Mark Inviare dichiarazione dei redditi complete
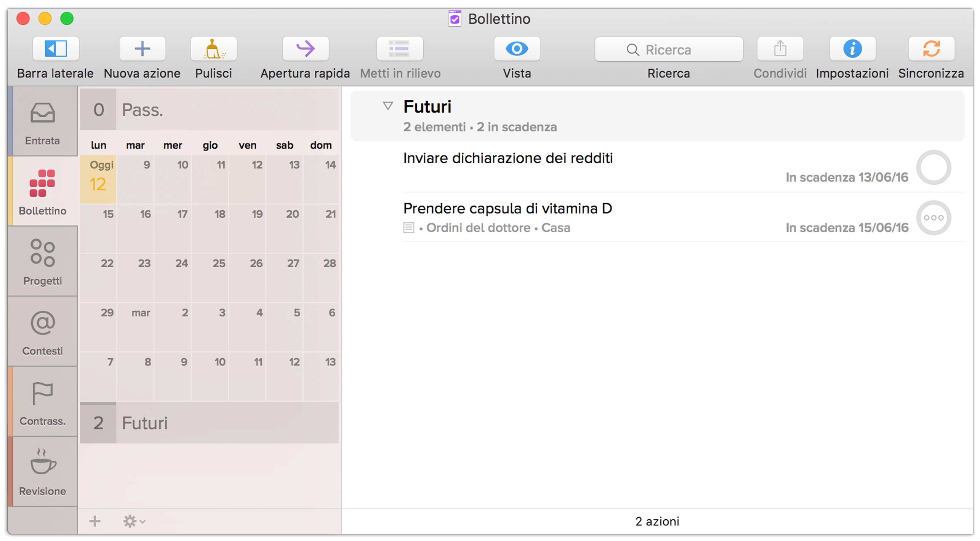The width and height of the screenshot is (980, 541). [x=933, y=168]
